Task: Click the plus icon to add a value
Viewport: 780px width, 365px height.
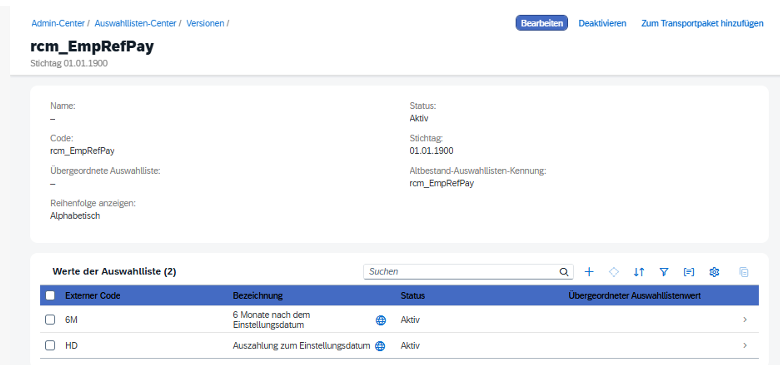Action: 589,272
